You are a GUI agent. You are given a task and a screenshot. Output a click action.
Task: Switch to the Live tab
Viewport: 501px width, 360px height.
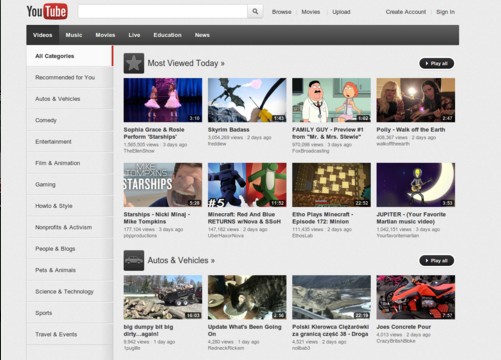click(x=134, y=35)
